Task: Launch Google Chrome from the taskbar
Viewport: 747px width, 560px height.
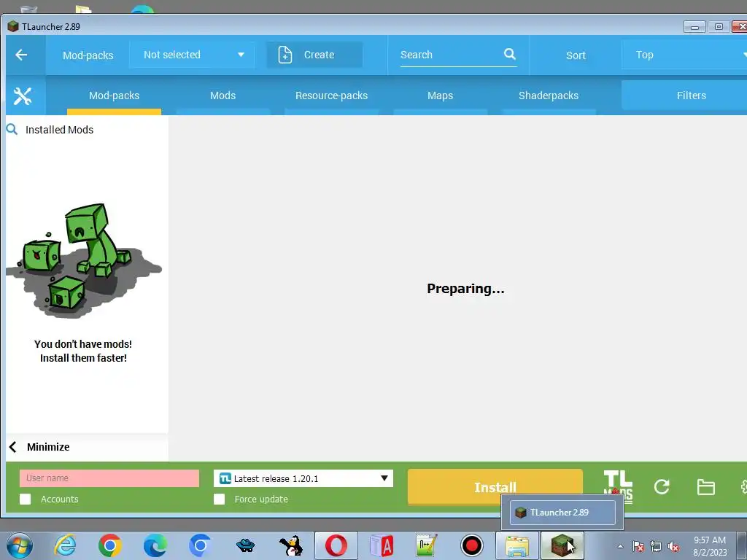Action: [110, 545]
